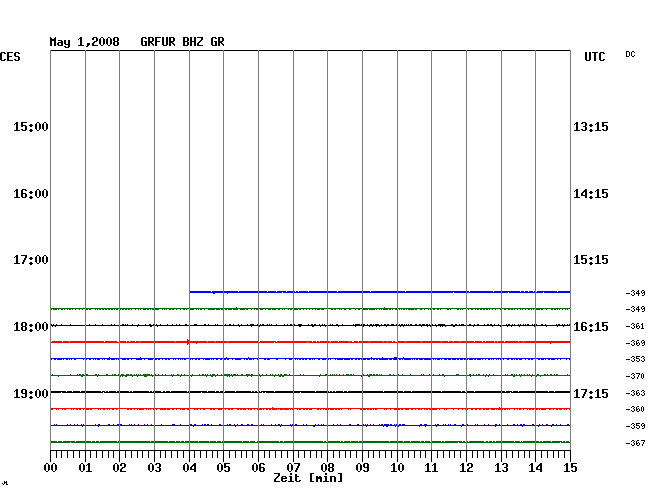This screenshot has width=650, height=494.
Task: Click the 14:15 UTC time label
Action: tap(591, 194)
